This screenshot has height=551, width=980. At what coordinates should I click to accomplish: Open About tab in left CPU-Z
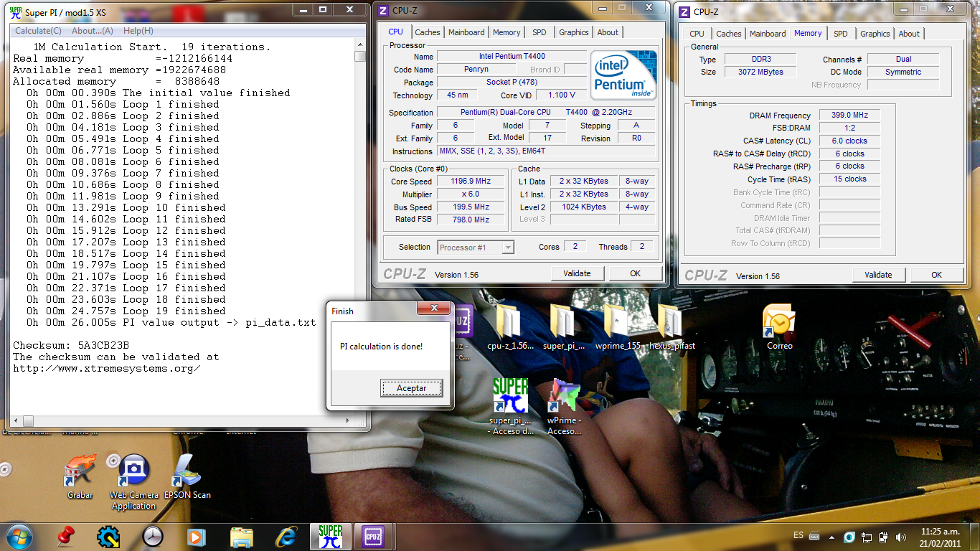point(608,32)
